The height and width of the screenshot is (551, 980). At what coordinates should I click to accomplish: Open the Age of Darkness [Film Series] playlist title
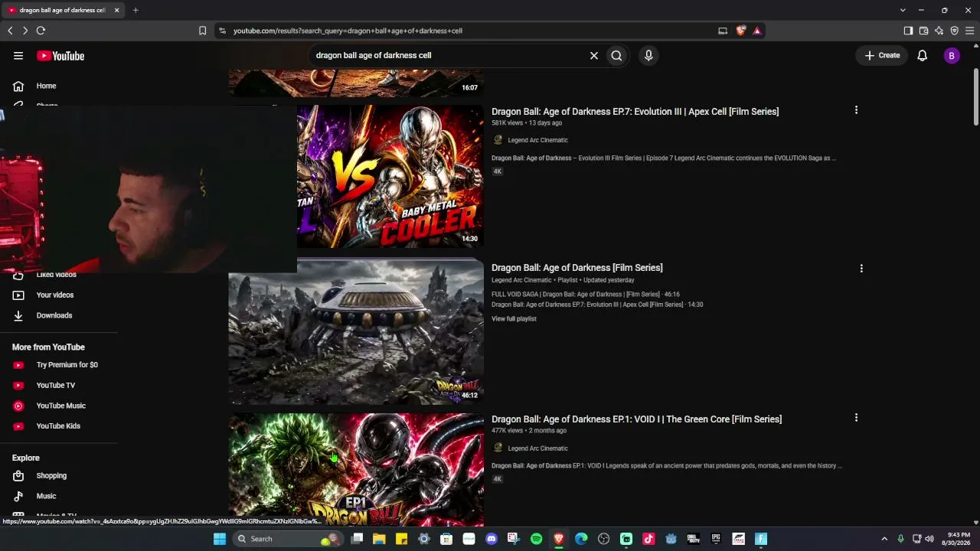coord(577,268)
